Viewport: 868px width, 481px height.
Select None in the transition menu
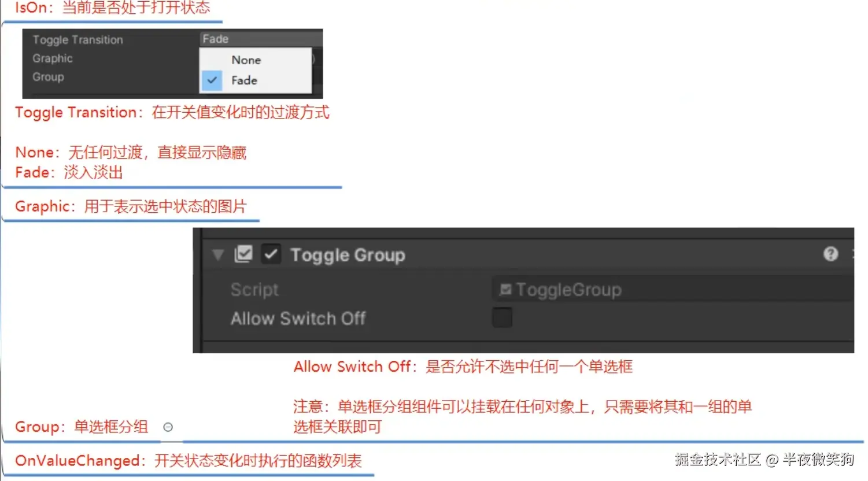pos(246,60)
